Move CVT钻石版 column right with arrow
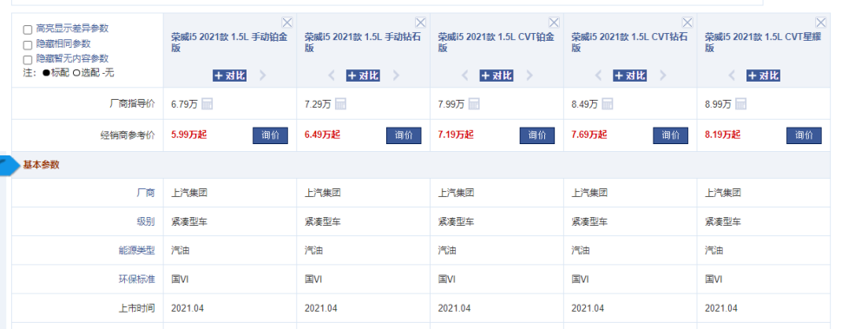Screen dimensions: 868x329 coord(663,76)
